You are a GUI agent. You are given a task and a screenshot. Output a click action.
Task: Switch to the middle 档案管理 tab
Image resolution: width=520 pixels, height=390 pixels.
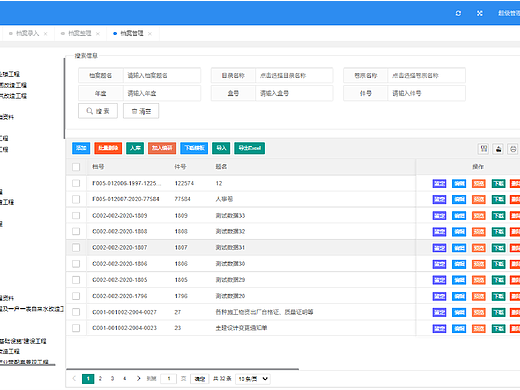click(80, 33)
